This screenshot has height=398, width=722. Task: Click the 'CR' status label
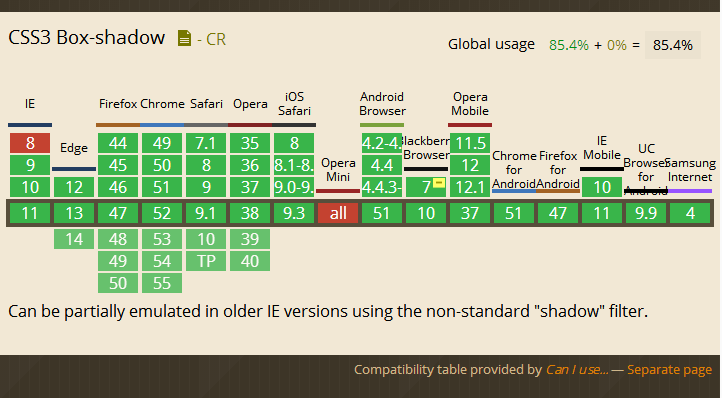coord(216,39)
